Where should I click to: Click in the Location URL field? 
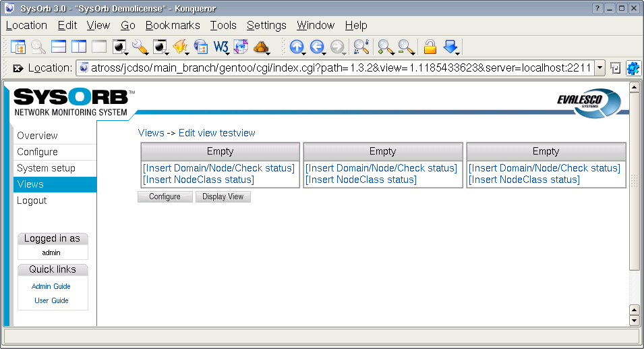click(336, 68)
